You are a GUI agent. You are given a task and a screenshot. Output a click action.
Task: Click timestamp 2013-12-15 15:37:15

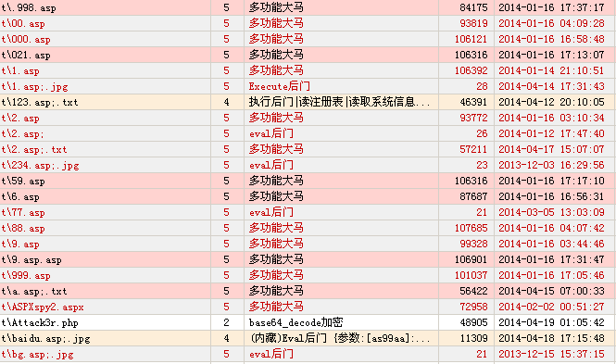[551, 354]
